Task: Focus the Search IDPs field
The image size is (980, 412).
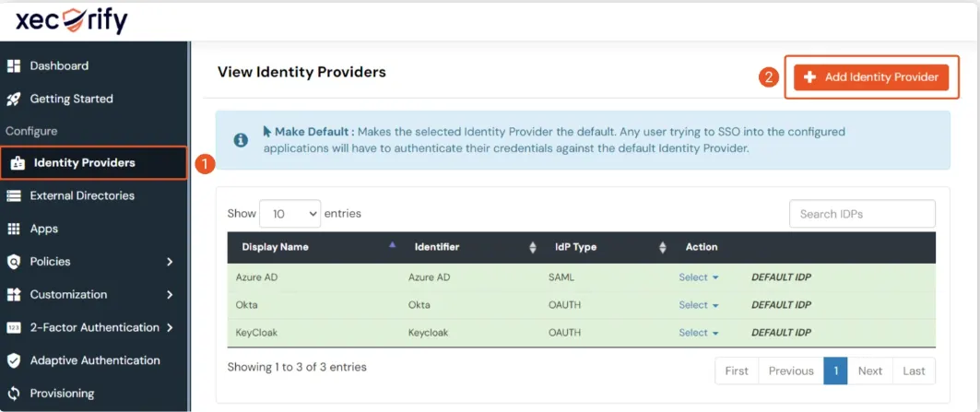Action: (863, 214)
